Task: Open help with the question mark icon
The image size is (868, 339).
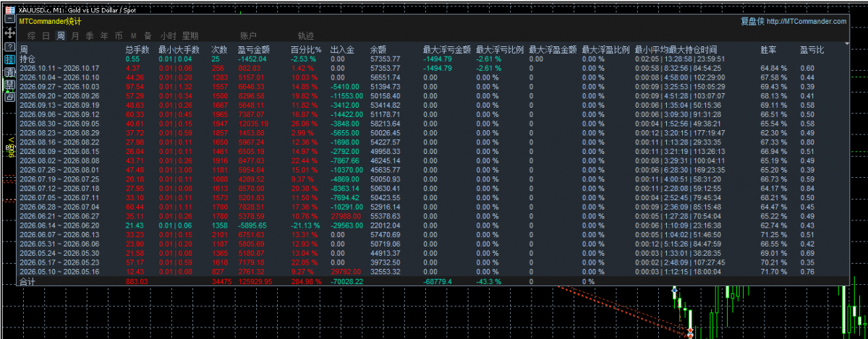Action: click(x=10, y=46)
